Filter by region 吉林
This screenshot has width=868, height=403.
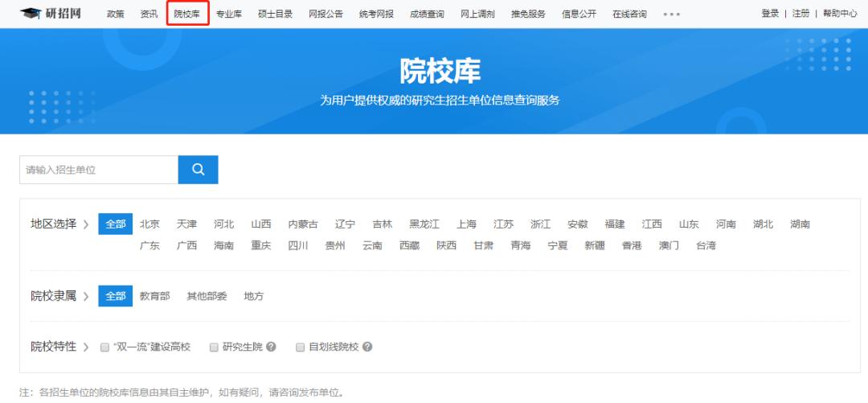(382, 224)
